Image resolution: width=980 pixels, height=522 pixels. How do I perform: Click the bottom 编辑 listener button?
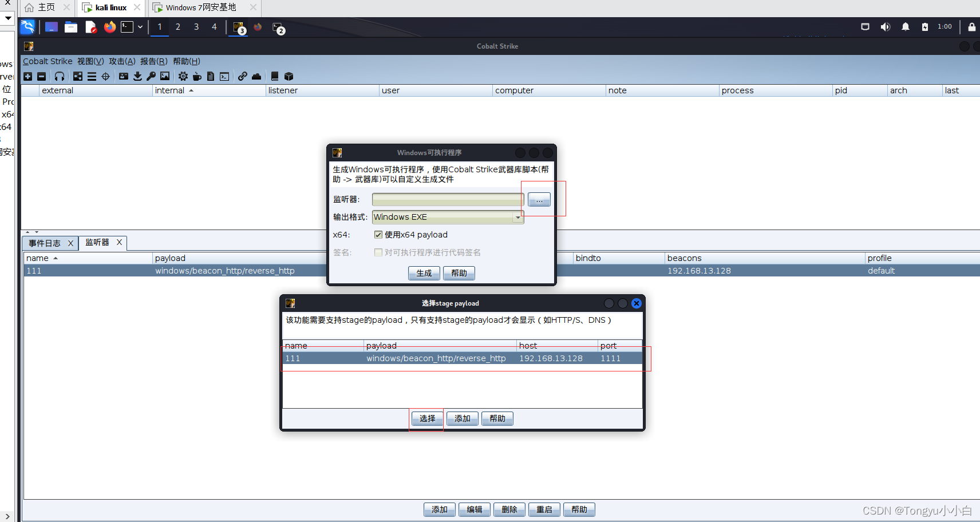pos(475,510)
